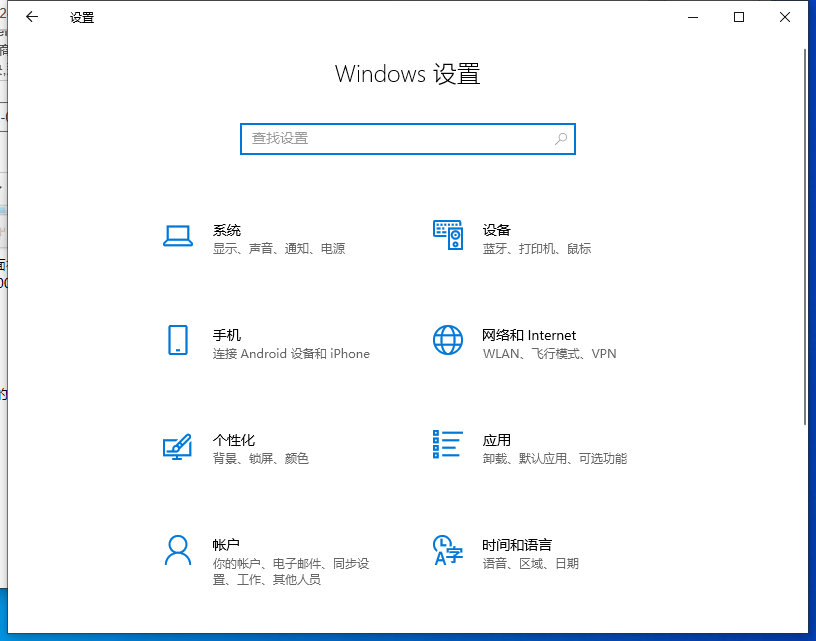Click the search magnifier icon
Viewport: 816px width, 641px height.
tap(561, 139)
